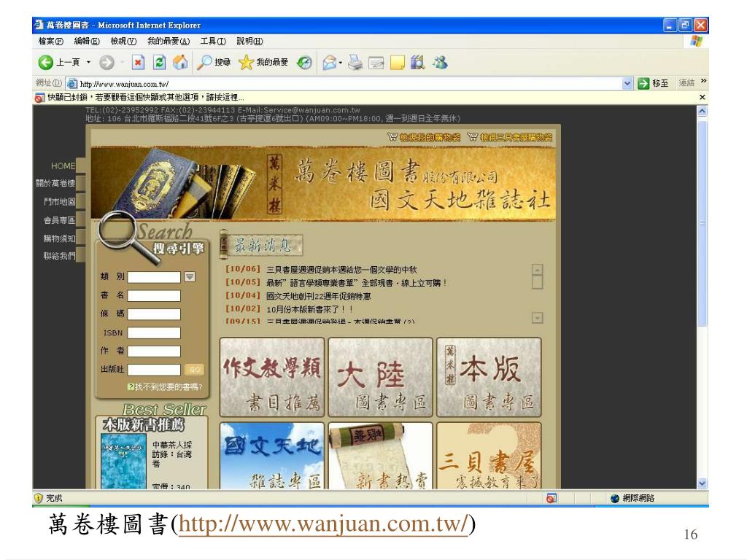Viewport: 747px width, 560px height.
Task: Open the 搜尋 search toolbar button
Action: 214,63
